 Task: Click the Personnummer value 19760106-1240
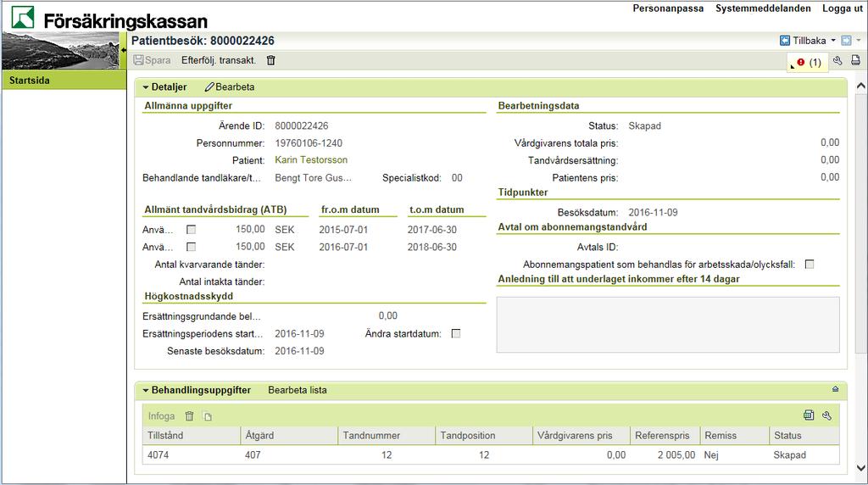(309, 142)
